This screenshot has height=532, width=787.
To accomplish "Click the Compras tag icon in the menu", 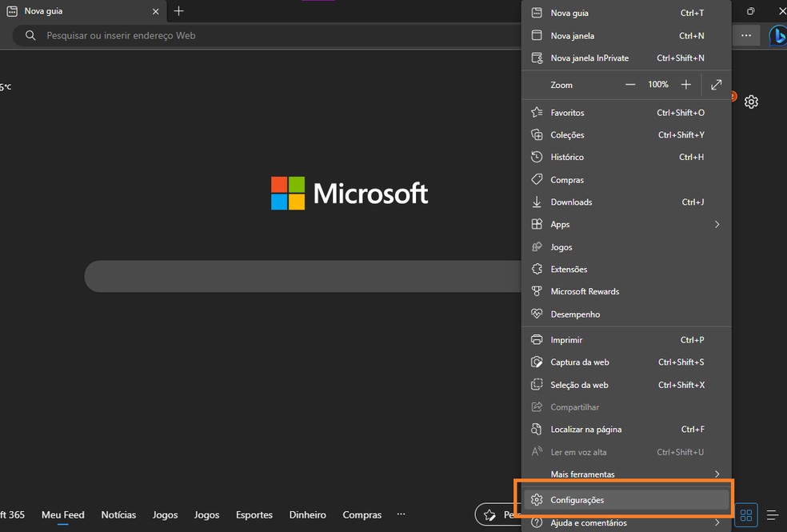I will tap(537, 179).
